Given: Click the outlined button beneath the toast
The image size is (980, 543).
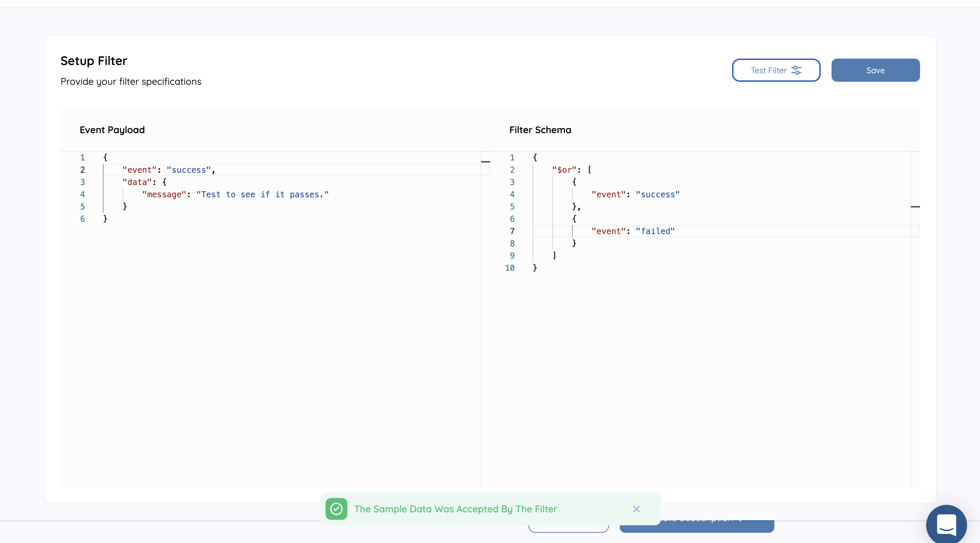Looking at the screenshot, I should pyautogui.click(x=568, y=529).
